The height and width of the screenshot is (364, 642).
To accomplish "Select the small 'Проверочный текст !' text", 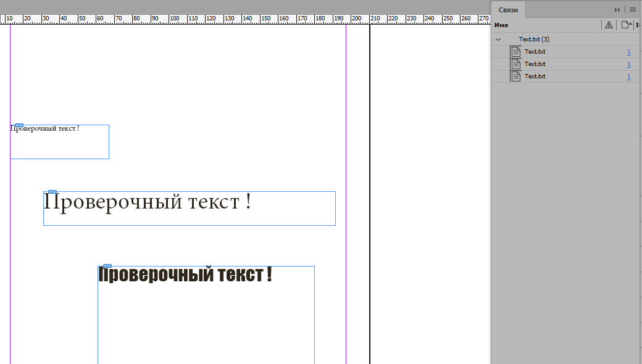I will 44,128.
